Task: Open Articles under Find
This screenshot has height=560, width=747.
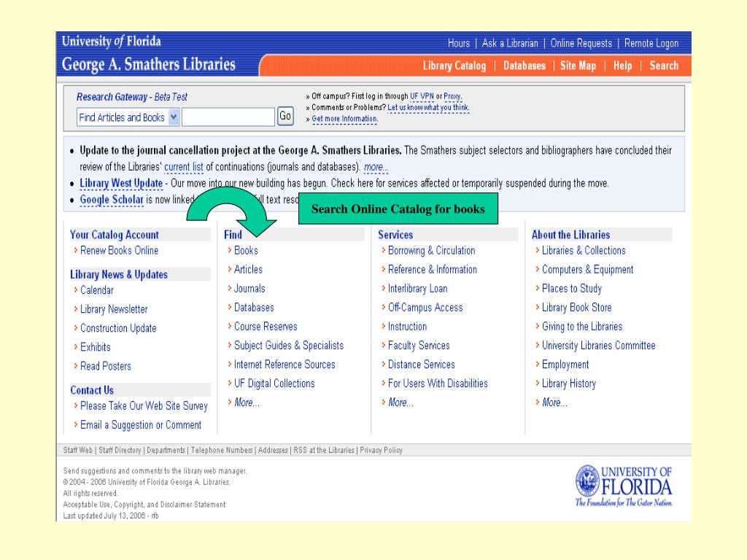Action: (248, 270)
